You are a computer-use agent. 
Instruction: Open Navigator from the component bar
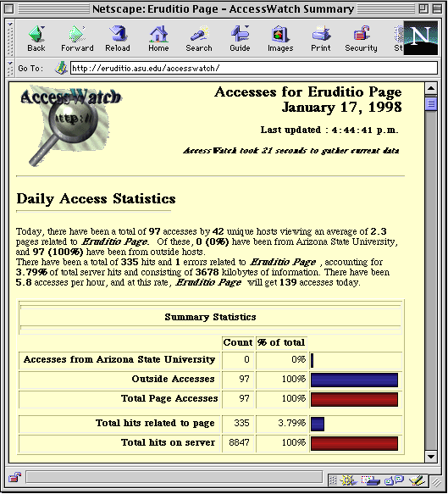[348, 480]
